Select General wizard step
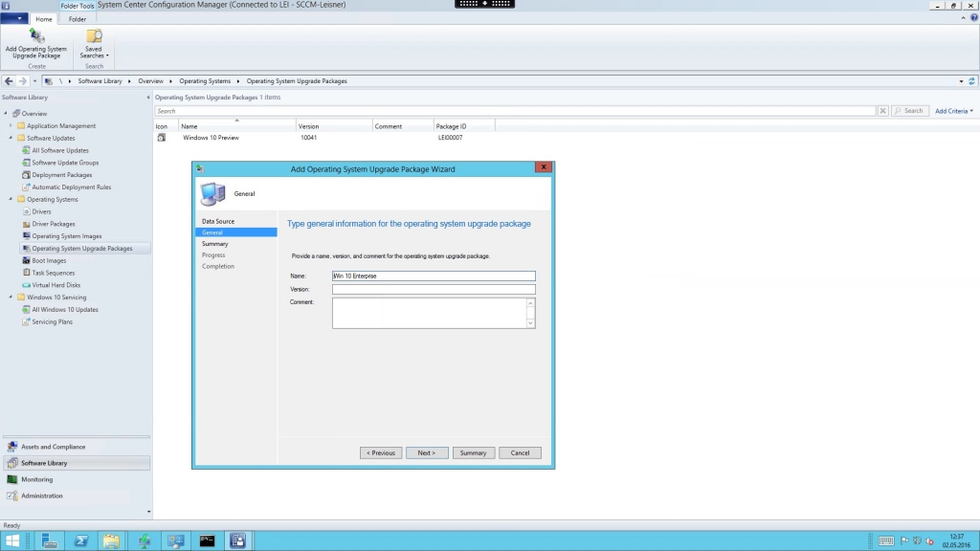 (x=236, y=232)
